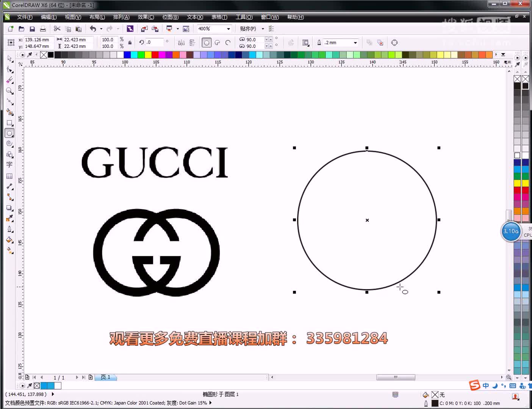This screenshot has height=409, width=532.
Task: Select the Spiral shape tool
Action: click(10, 144)
